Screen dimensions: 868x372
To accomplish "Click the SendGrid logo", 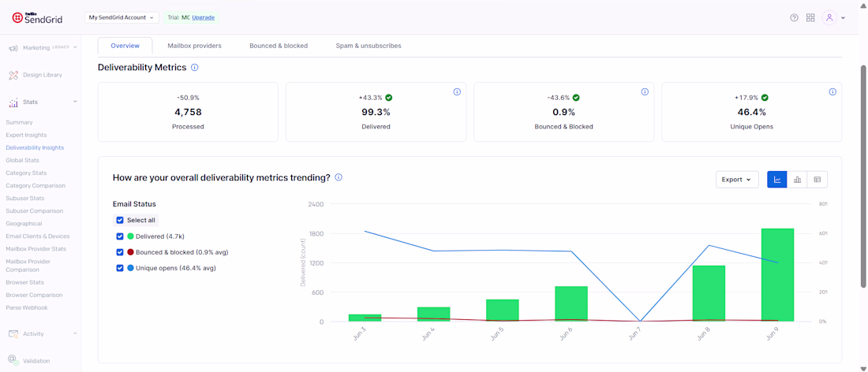I will (38, 17).
